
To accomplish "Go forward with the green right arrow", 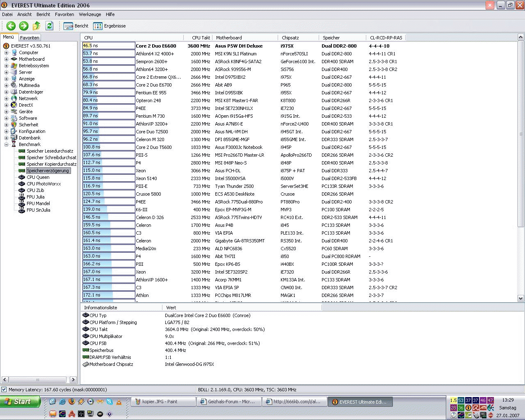I will point(24,26).
